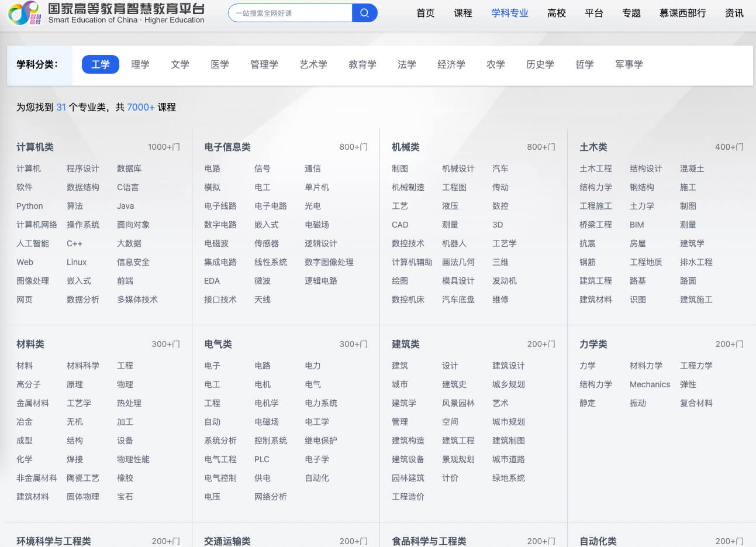Click the 风景园林 topic link

click(458, 403)
